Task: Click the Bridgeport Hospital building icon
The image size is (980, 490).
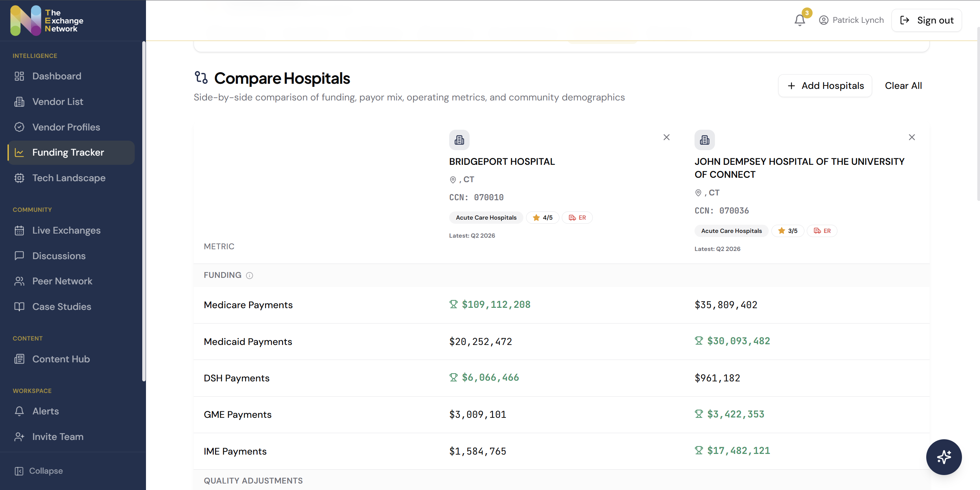Action: 459,140
